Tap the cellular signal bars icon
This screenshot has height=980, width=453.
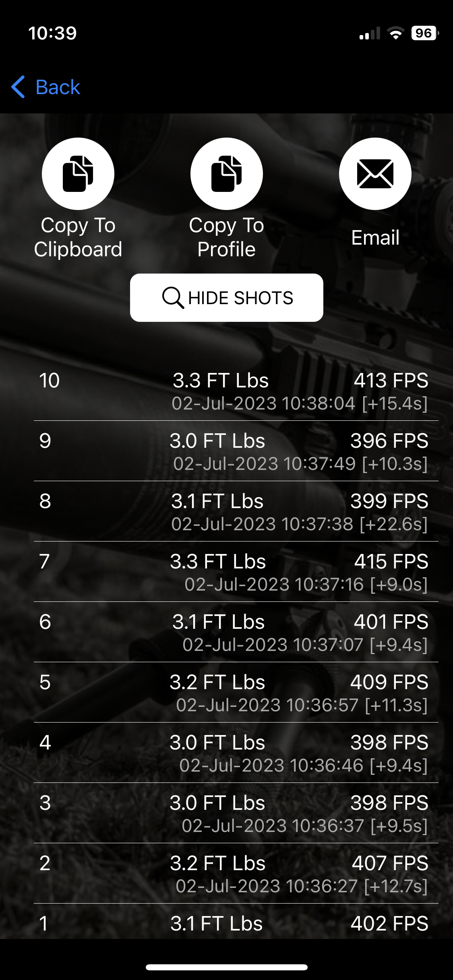point(370,33)
